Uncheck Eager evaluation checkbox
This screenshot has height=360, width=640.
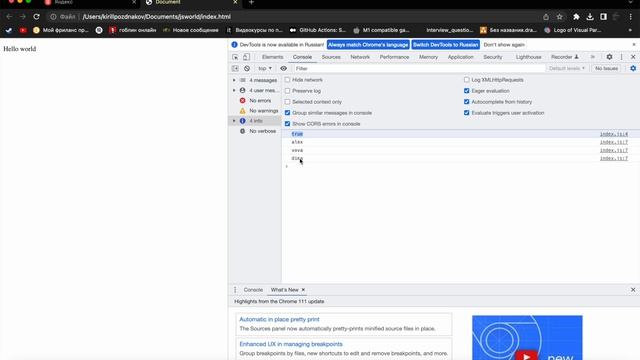tap(467, 91)
